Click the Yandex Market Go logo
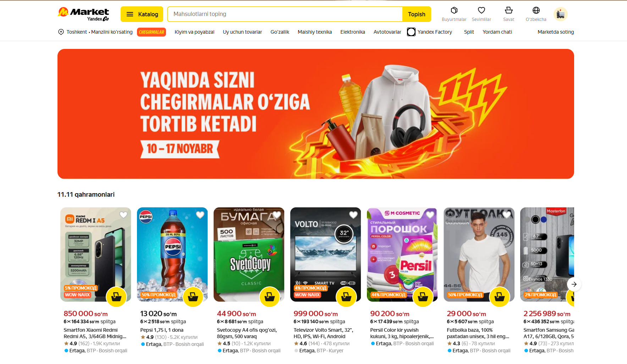Viewport: 627px width, 364px height. (83, 14)
